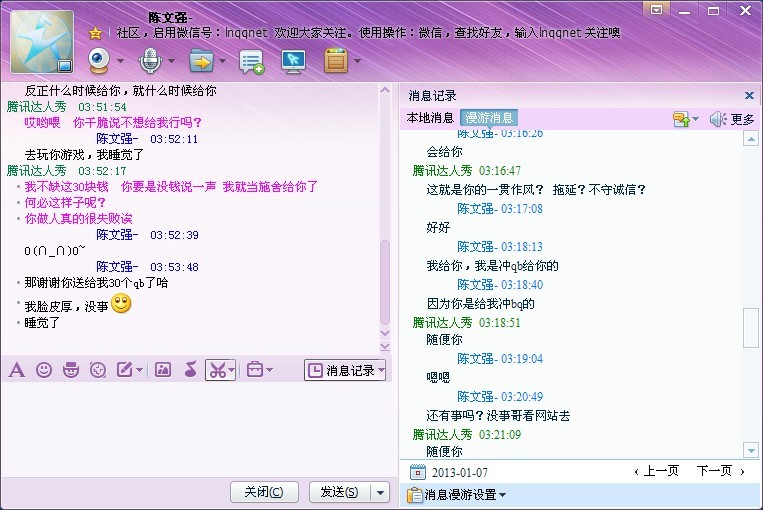Start a voice call with microphone icon
The height and width of the screenshot is (510, 763).
pyautogui.click(x=150, y=61)
